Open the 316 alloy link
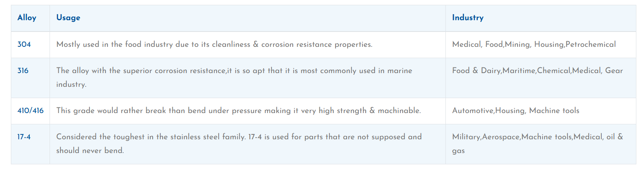644x172 pixels. [23, 71]
